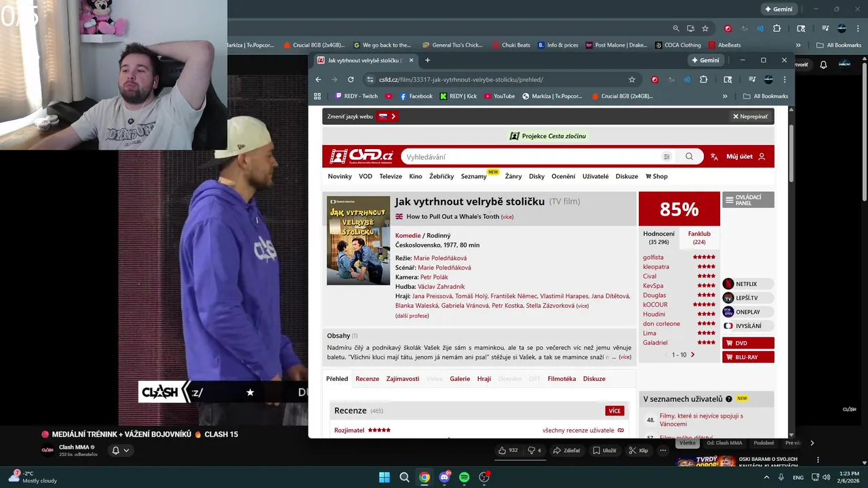This screenshot has width=868, height=488.
Task: Click the Clash MMA channel avatar
Action: [x=47, y=450]
